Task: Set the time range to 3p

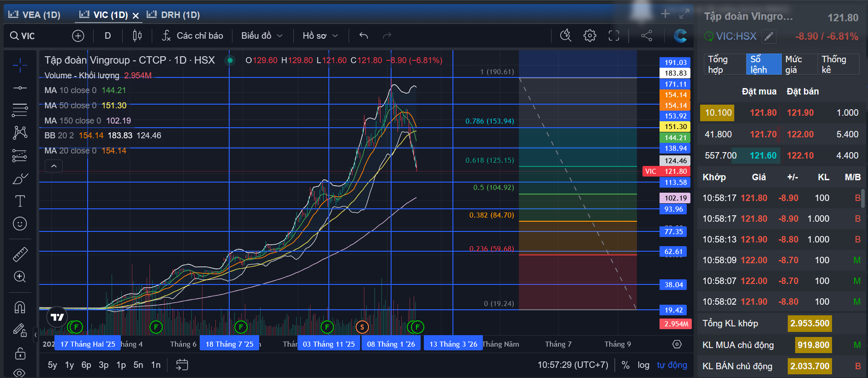Action: pyautogui.click(x=104, y=365)
